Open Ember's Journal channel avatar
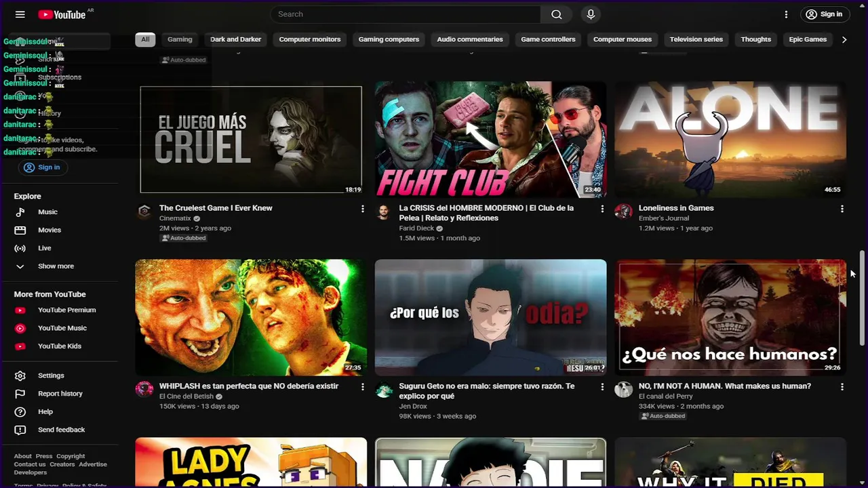Viewport: 868px width, 488px height. click(624, 211)
